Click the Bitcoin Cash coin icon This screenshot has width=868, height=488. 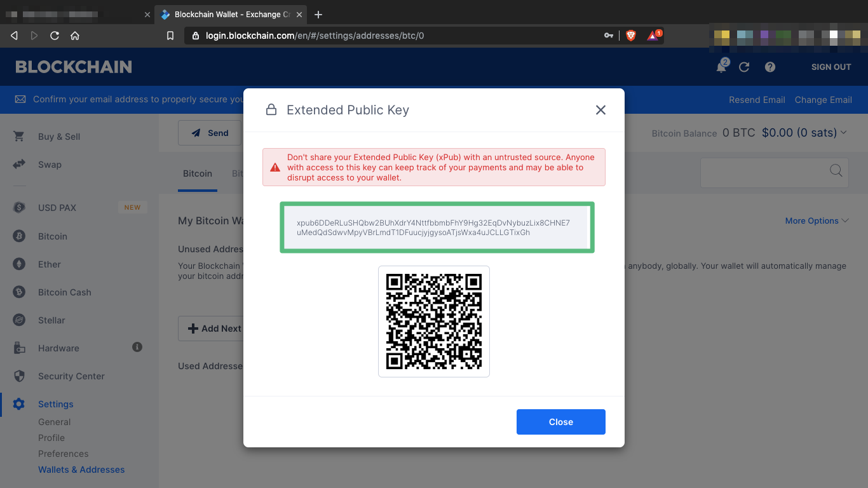(19, 292)
